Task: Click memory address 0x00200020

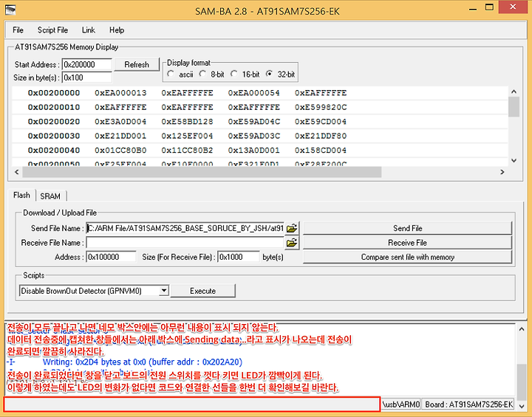Action: (x=54, y=121)
